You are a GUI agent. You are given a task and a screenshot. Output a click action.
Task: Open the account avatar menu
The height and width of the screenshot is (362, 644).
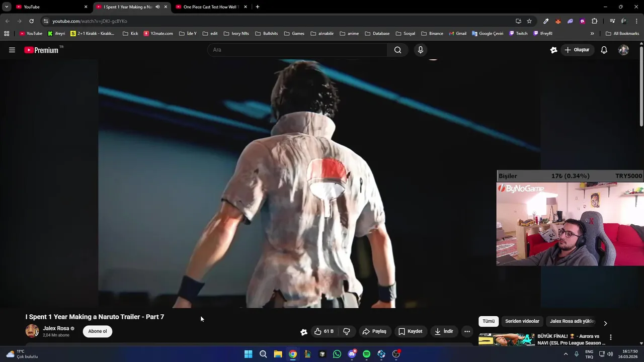point(623,50)
